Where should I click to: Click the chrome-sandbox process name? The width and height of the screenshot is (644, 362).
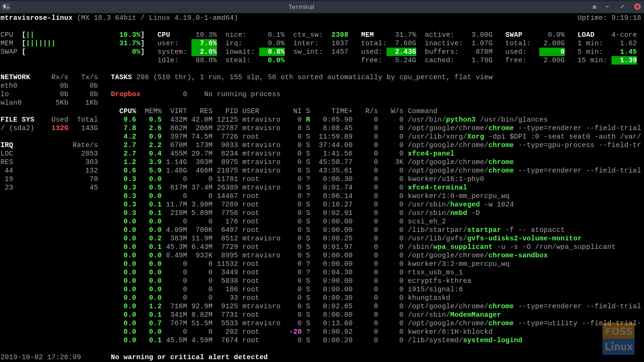518,255
